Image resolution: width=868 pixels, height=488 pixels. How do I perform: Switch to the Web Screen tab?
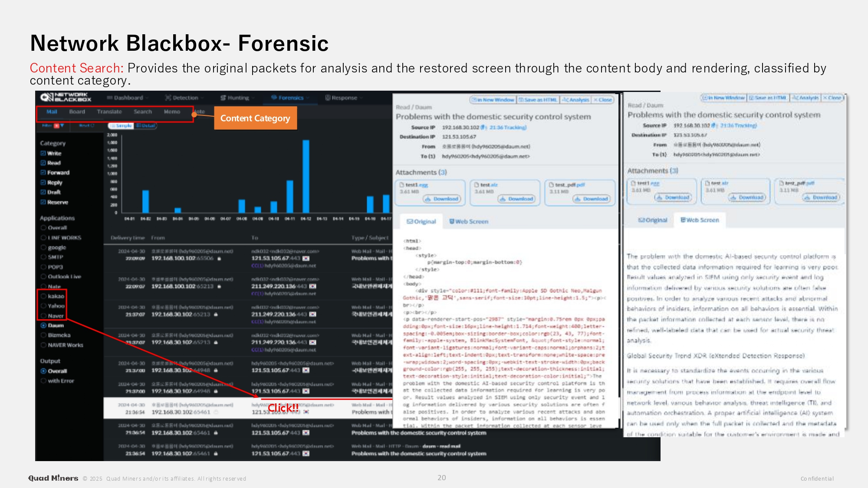tap(468, 222)
